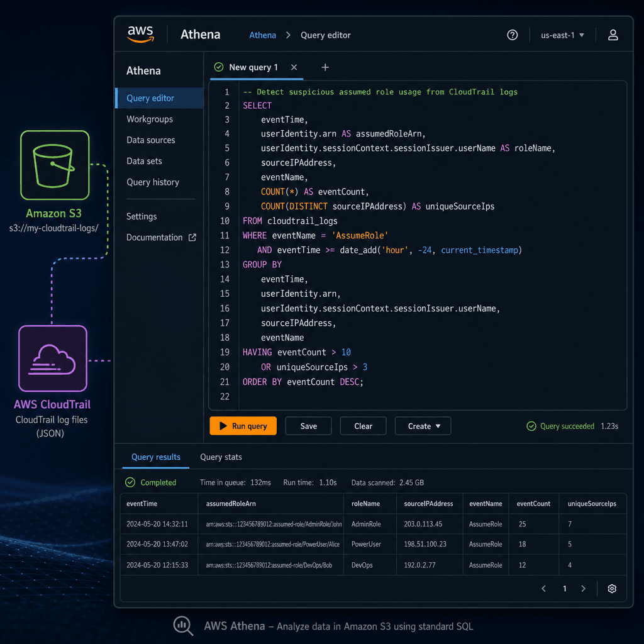
Task: Click the eventCount column header
Action: 533,504
